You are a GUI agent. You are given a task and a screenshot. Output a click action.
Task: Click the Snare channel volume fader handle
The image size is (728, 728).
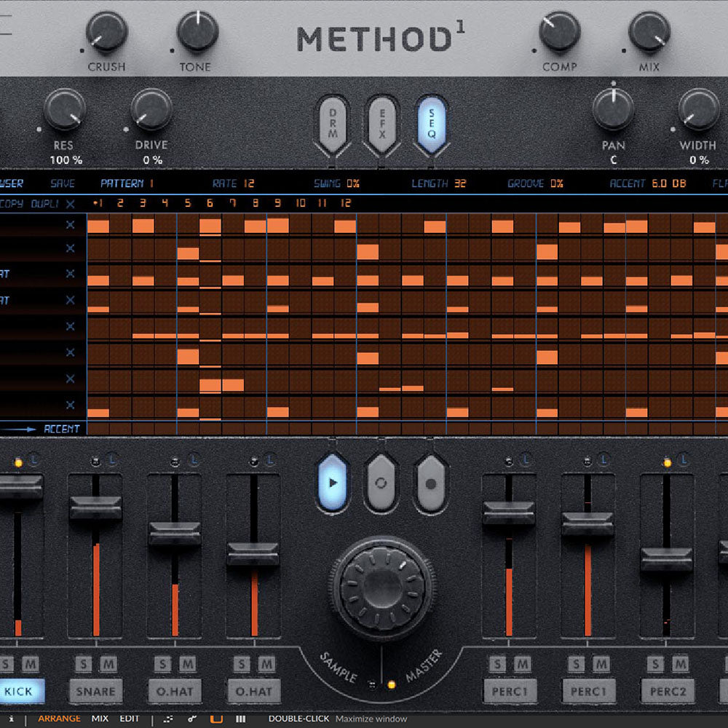pos(95,507)
